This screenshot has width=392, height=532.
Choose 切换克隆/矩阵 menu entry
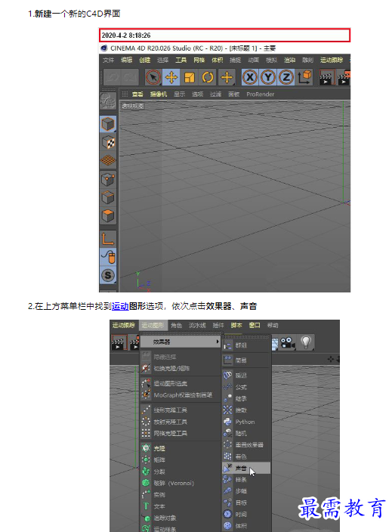point(181,368)
